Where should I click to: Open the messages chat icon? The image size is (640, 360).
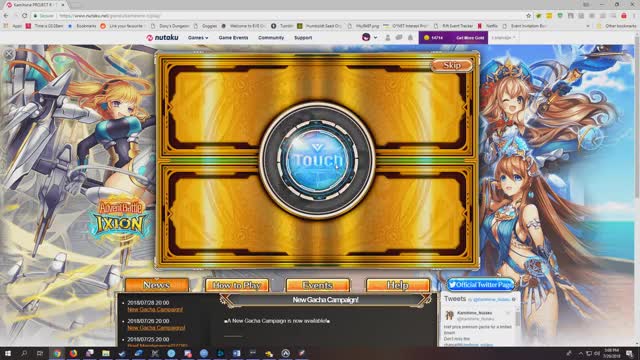pos(399,38)
